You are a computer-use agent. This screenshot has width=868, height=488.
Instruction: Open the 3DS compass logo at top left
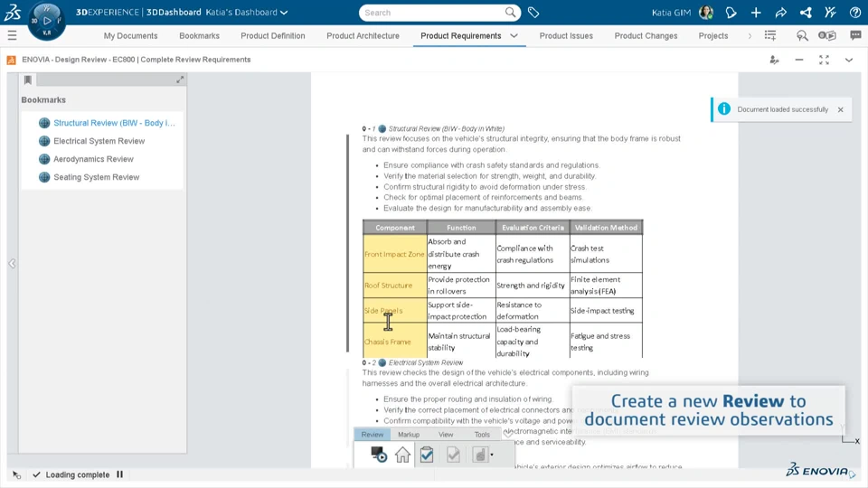(12, 12)
